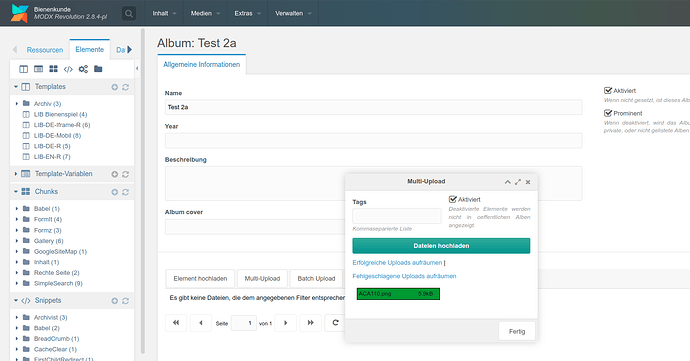Select the Elemente tab
This screenshot has height=361, width=690.
point(90,49)
